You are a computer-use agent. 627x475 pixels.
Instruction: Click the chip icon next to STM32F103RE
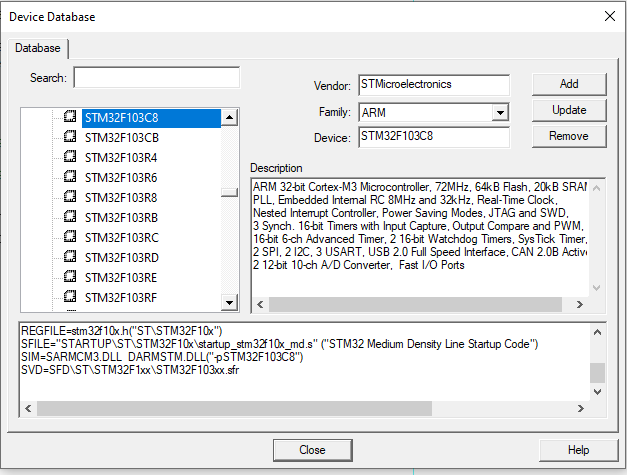[x=70, y=277]
